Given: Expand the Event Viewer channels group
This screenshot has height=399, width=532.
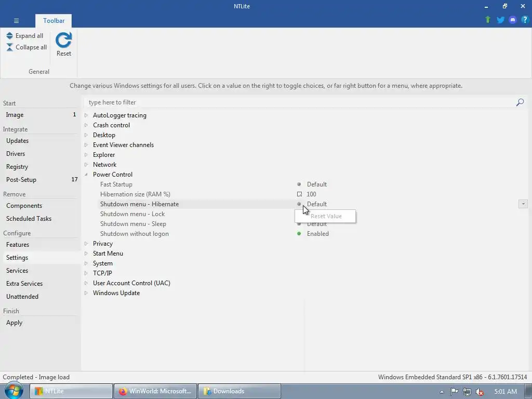Looking at the screenshot, I should click(x=86, y=145).
